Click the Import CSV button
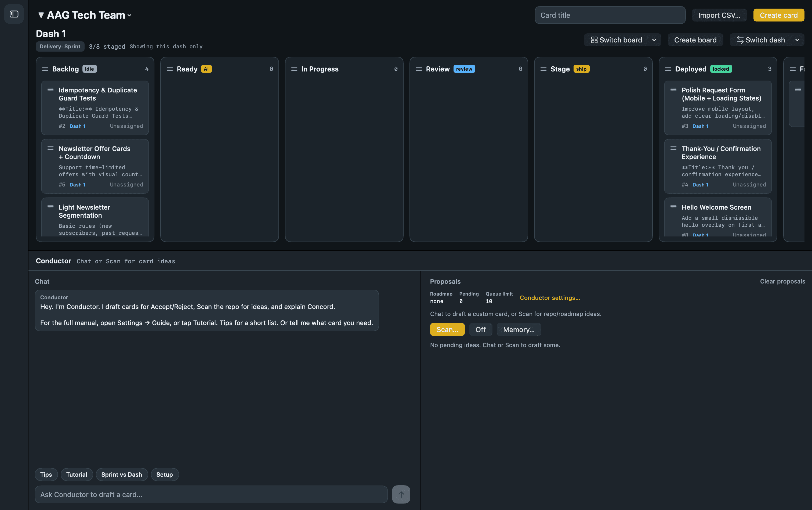 [x=719, y=15]
